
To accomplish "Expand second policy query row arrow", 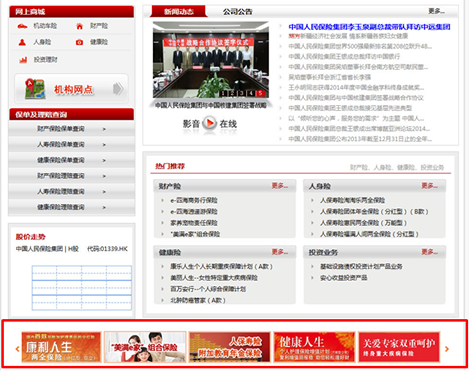I will click(x=104, y=145).
